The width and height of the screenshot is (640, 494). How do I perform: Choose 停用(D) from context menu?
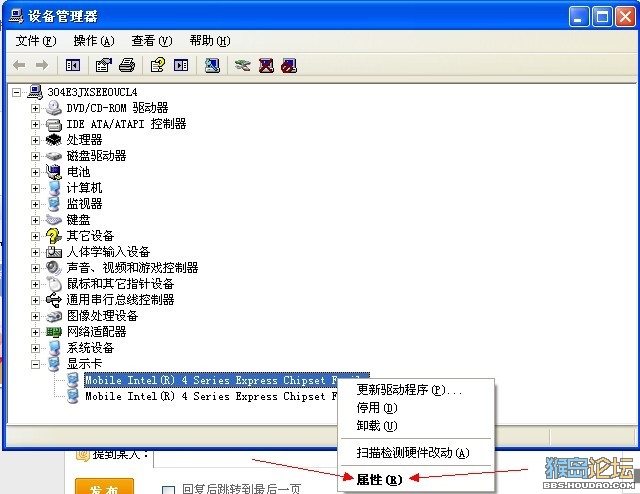[377, 407]
